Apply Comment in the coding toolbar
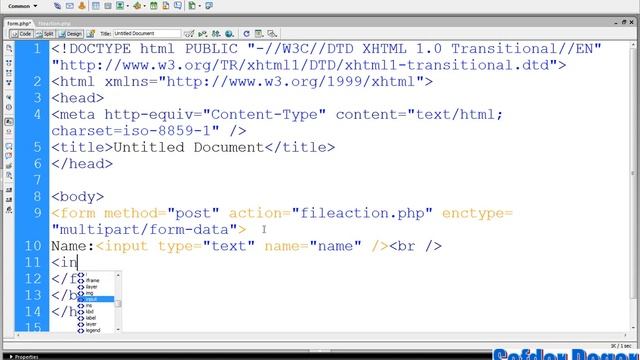 coord(9,146)
